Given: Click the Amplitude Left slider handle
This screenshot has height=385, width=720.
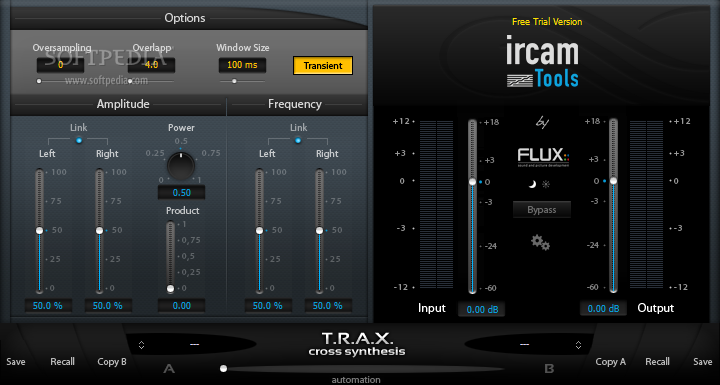Looking at the screenshot, I should pyautogui.click(x=39, y=230).
